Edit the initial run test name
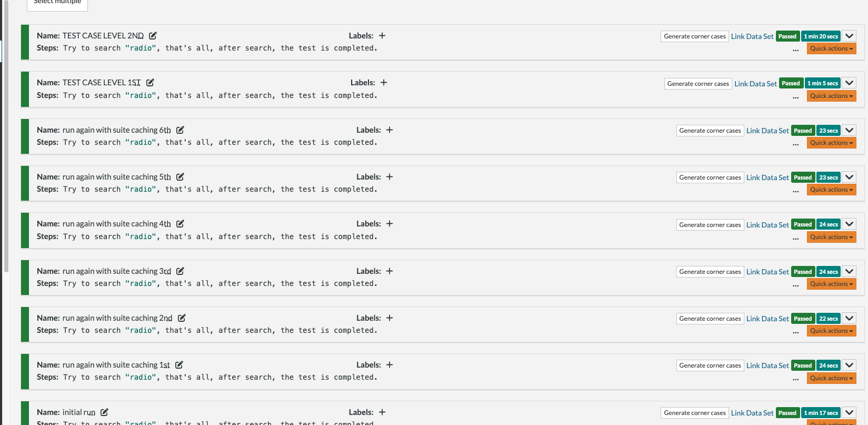This screenshot has width=868, height=425. (x=104, y=412)
